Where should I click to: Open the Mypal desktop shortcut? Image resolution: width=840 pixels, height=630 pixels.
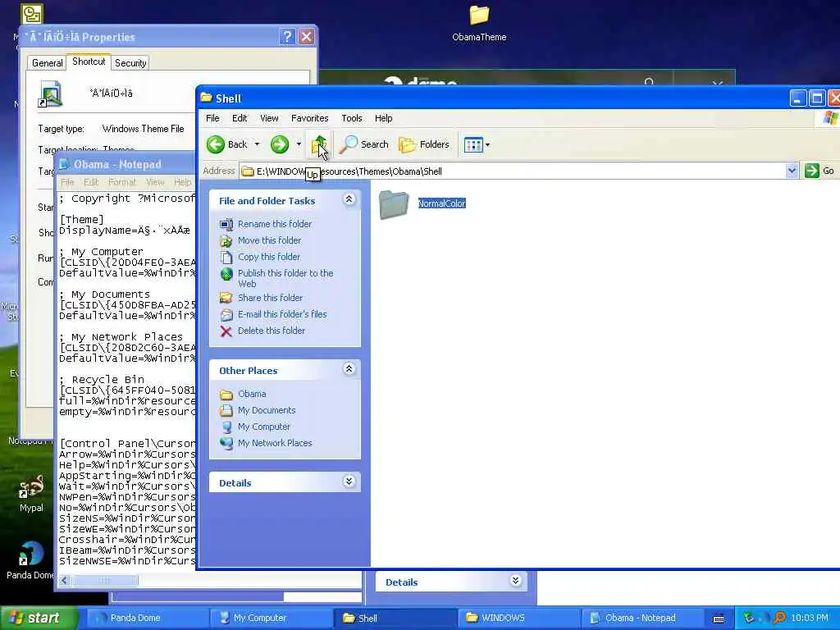coord(31,494)
